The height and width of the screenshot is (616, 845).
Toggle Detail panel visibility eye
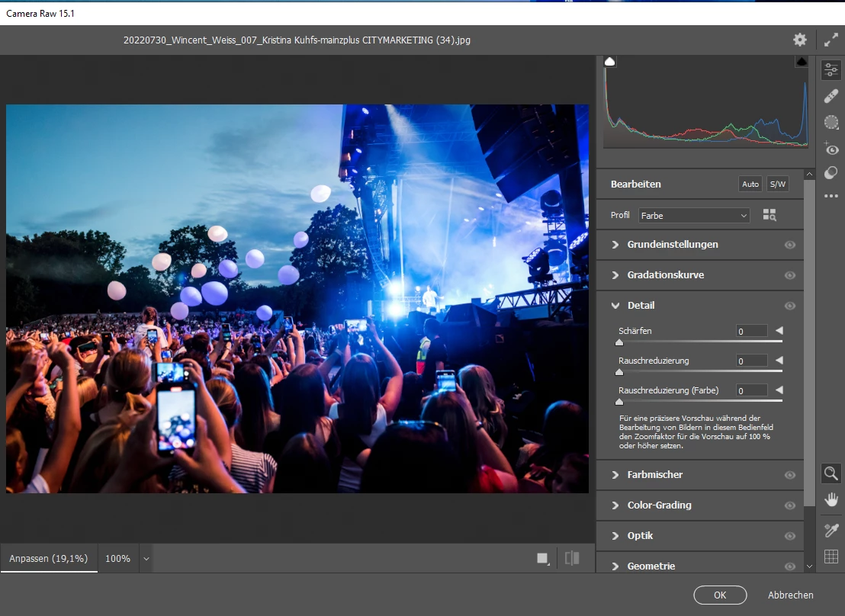[x=790, y=306]
